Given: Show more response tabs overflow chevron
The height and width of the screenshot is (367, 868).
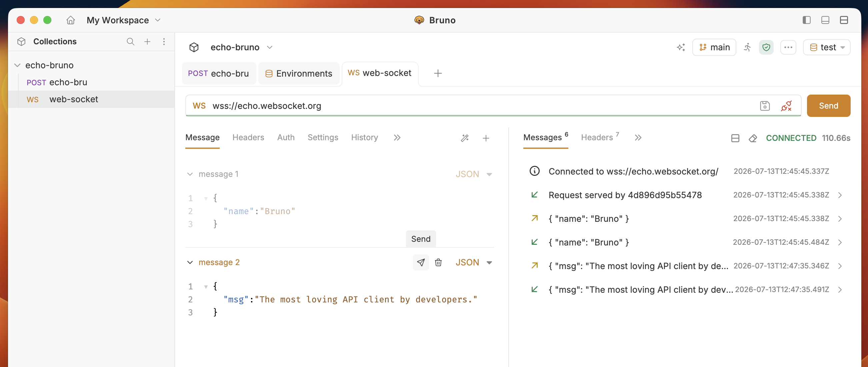Looking at the screenshot, I should (x=638, y=137).
